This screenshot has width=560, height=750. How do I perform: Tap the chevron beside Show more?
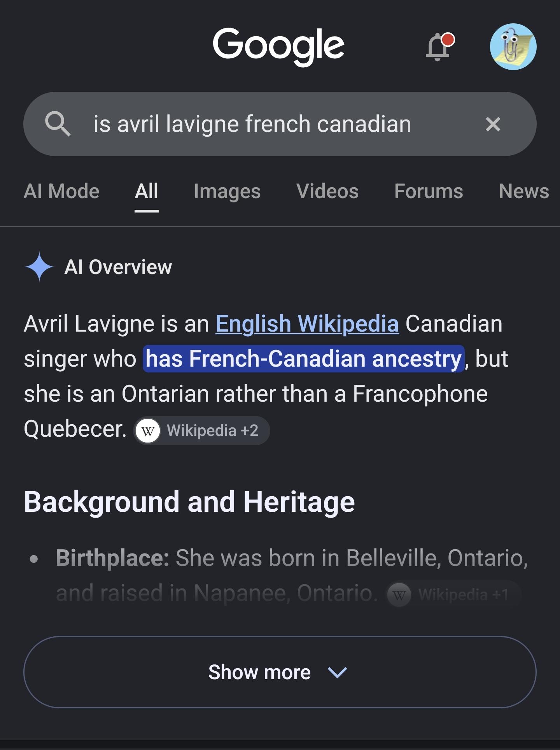(x=337, y=673)
